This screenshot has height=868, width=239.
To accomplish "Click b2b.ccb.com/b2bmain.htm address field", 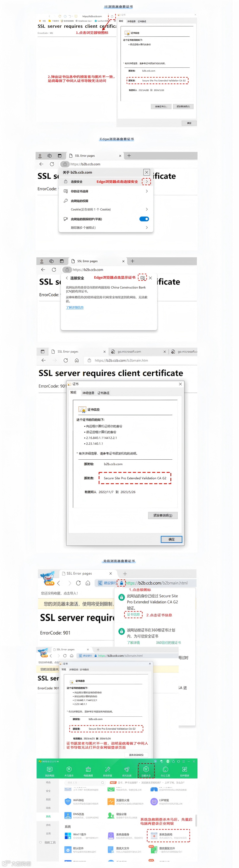I will click(140, 360).
